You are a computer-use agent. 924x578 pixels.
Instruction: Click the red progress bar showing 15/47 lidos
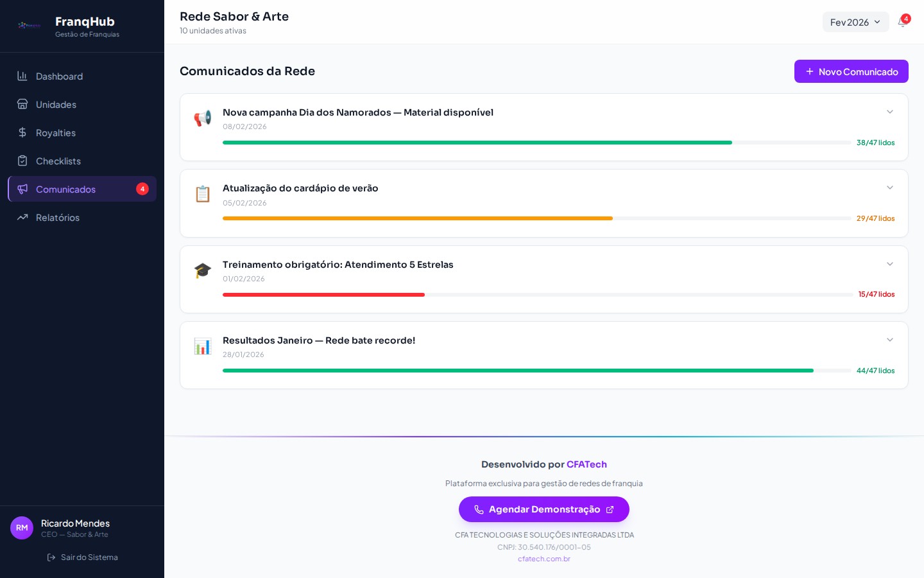[323, 295]
